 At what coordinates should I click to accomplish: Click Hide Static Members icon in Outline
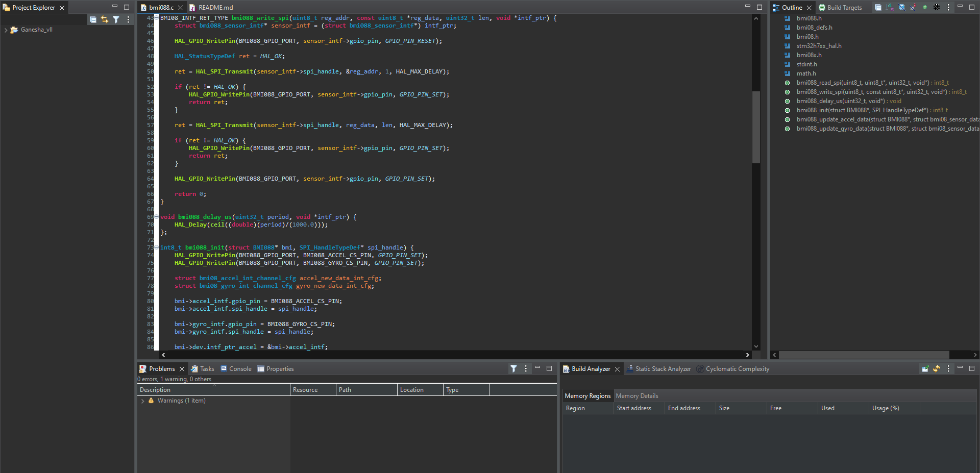point(913,7)
